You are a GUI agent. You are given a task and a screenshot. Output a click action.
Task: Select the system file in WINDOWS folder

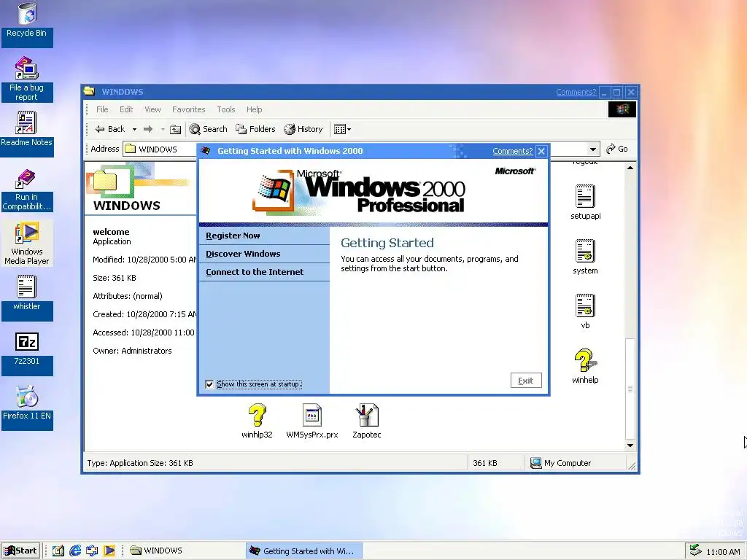tap(585, 257)
